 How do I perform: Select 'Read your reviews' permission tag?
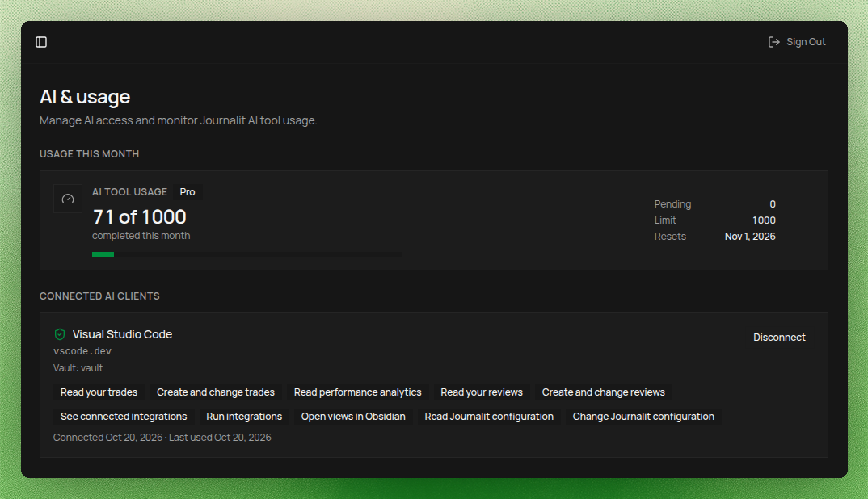click(x=482, y=392)
